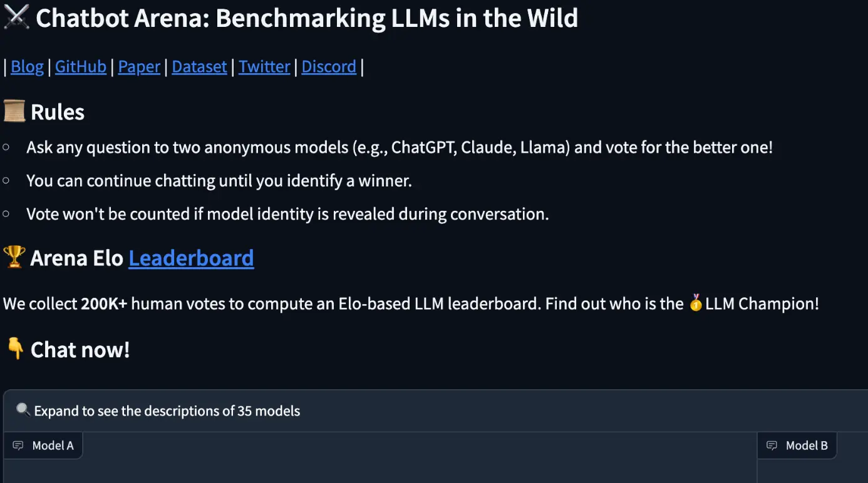Viewport: 868px width, 483px height.
Task: Click the pointing hand icon by Chat now
Action: [15, 348]
